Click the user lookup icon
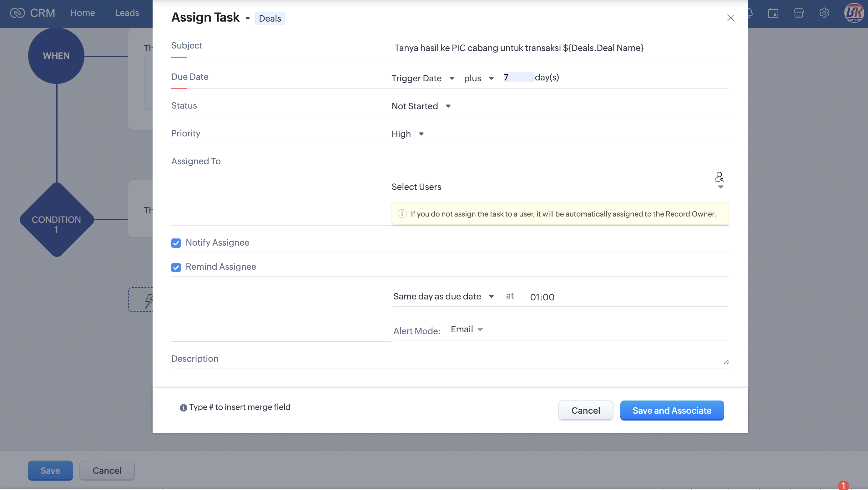868x490 pixels. click(719, 177)
